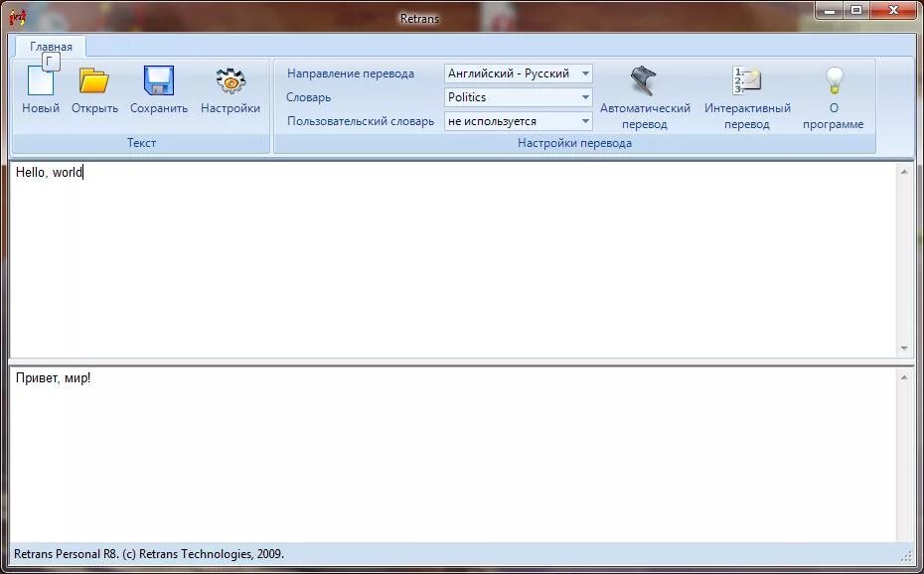Screen dimensions: 924x574
Task: Click the Настройки перевода group caption
Action: [x=574, y=143]
